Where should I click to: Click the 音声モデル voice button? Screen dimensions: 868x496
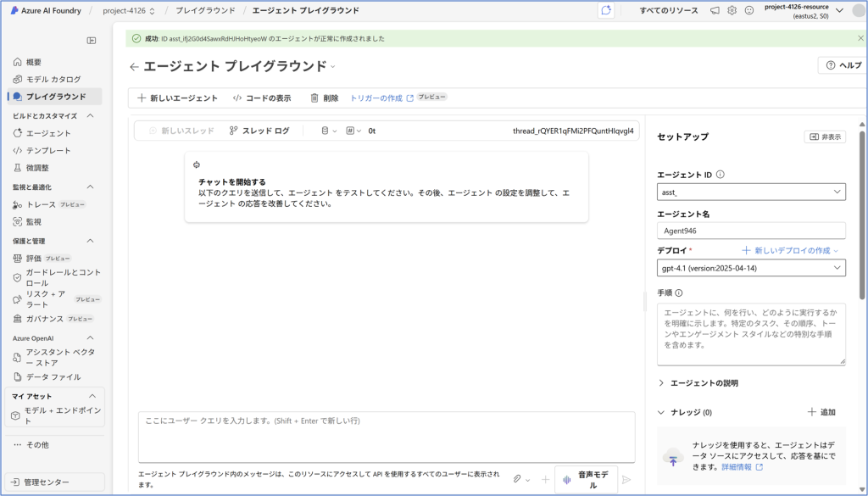(x=587, y=480)
